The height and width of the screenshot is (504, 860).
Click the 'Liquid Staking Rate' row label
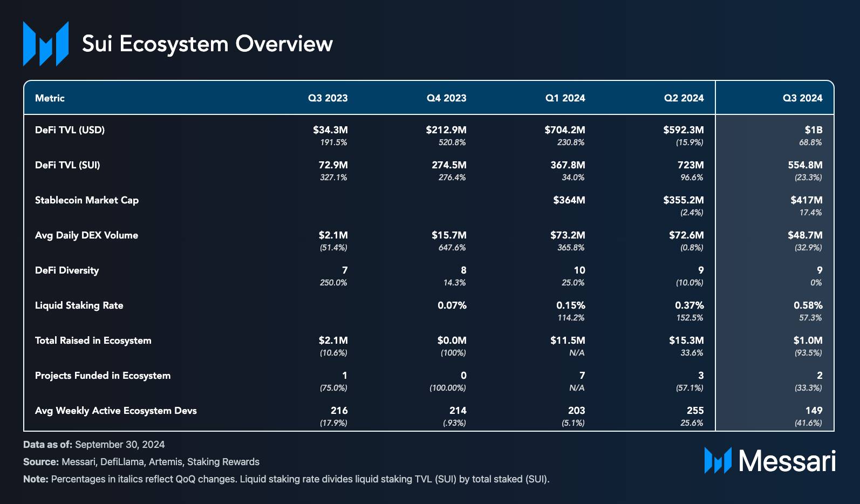(x=79, y=305)
